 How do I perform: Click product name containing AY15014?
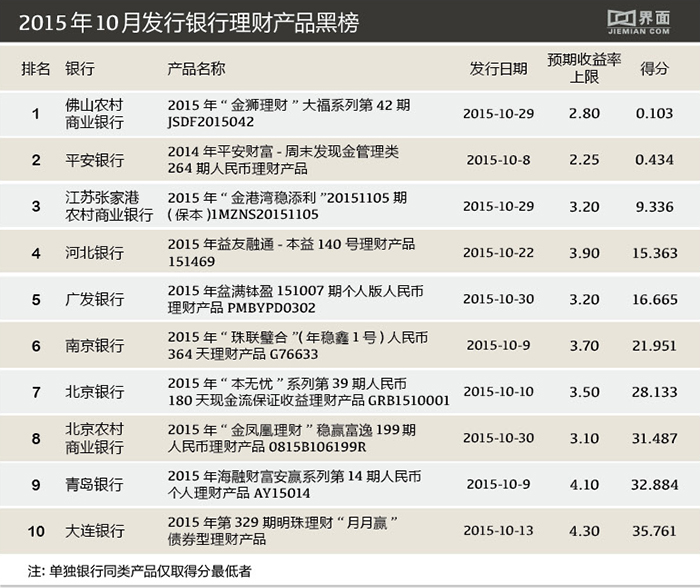pyautogui.click(x=294, y=484)
